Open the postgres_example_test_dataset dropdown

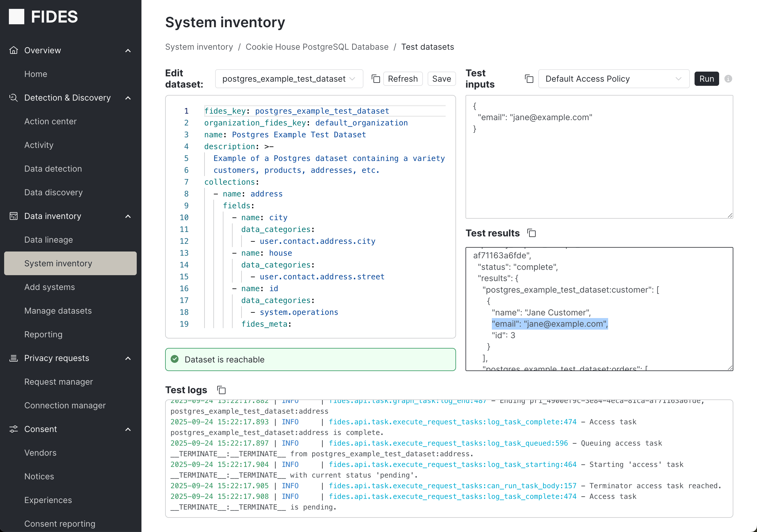[x=289, y=79]
